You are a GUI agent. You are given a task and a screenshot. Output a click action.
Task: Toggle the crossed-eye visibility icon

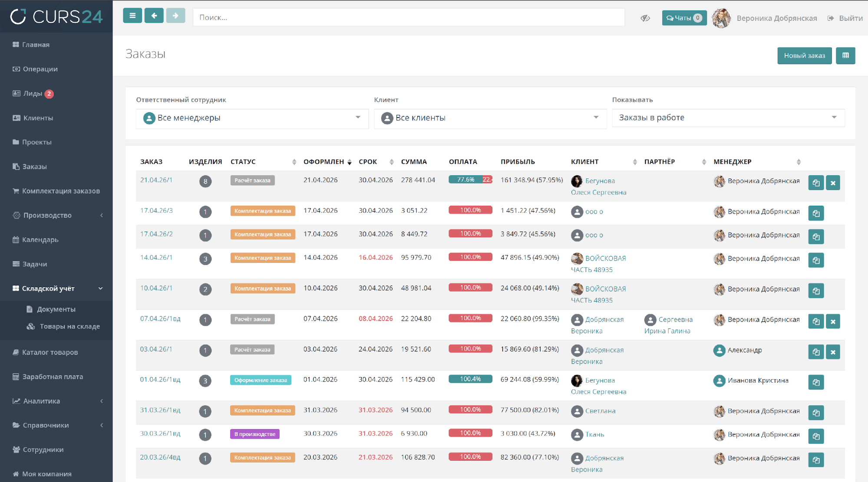coord(645,18)
